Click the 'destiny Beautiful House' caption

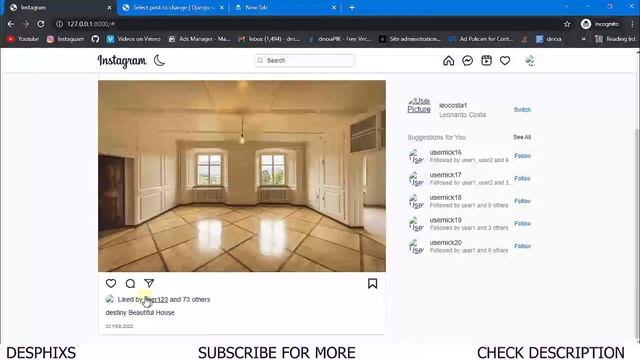[x=140, y=313]
